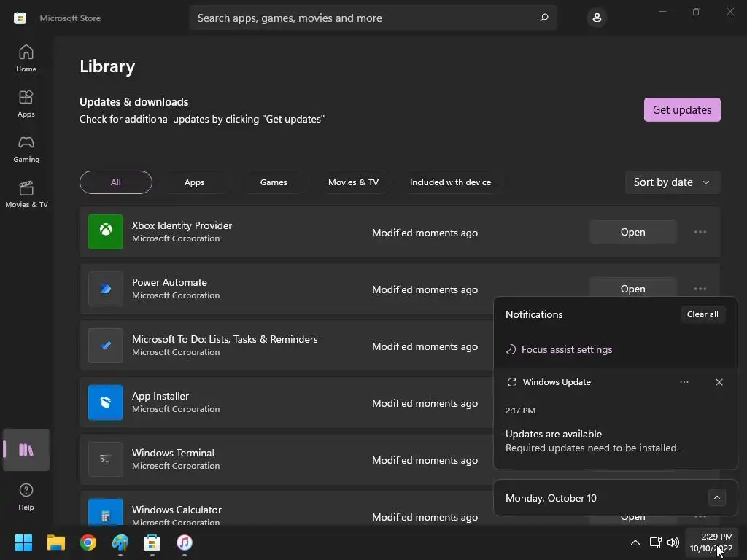Image resolution: width=747 pixels, height=560 pixels.
Task: Show hidden system tray icons
Action: 635,542
